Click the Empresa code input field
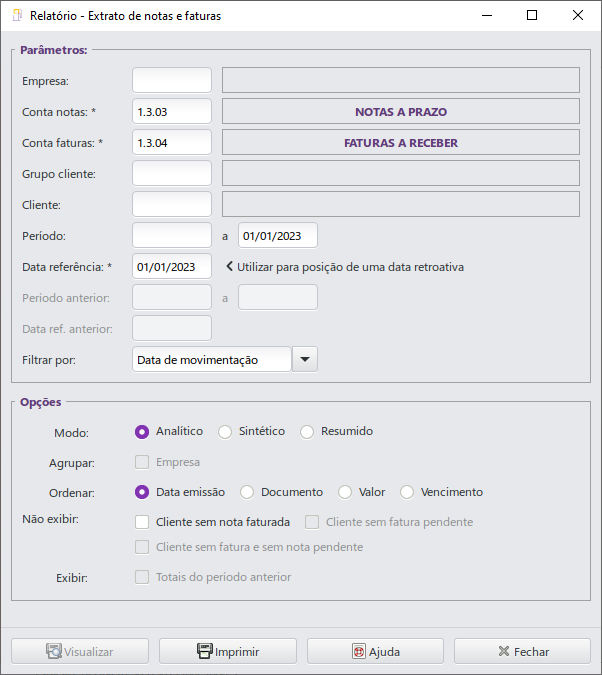 click(172, 81)
